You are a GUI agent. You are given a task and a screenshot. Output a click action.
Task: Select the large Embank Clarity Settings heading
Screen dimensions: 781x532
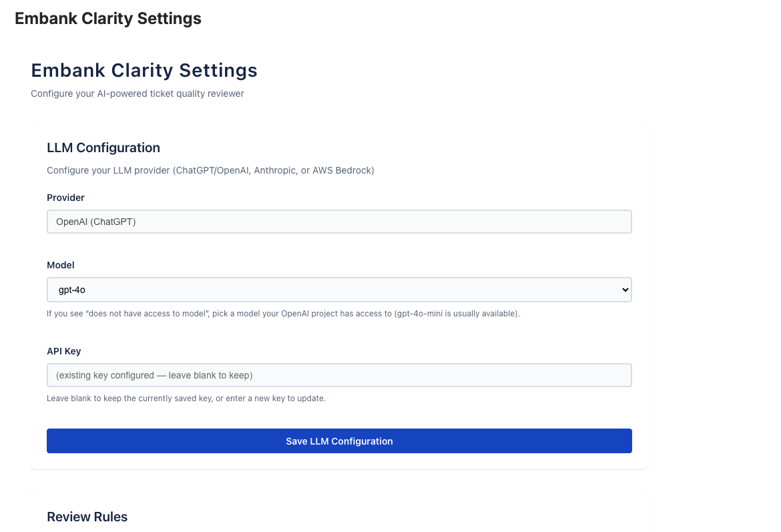point(144,70)
